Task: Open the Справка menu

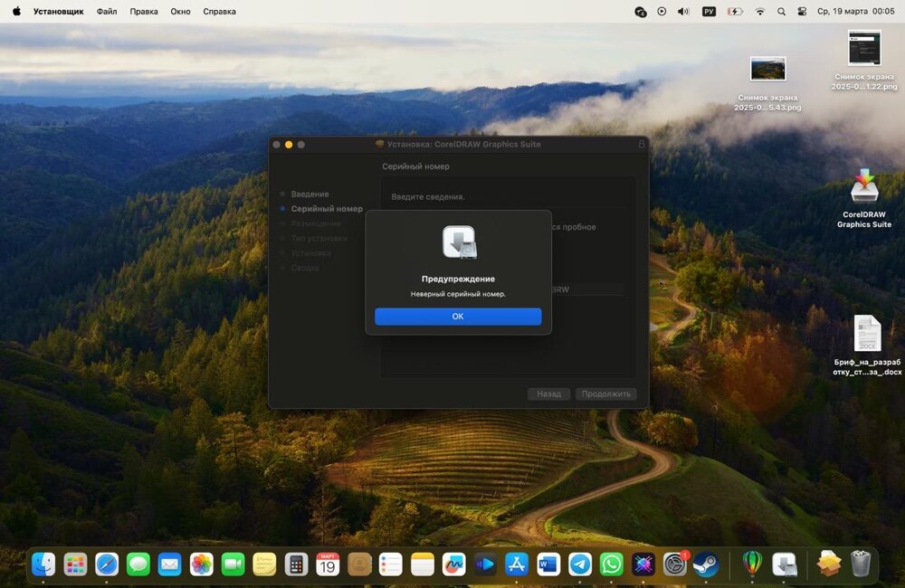Action: coord(219,11)
